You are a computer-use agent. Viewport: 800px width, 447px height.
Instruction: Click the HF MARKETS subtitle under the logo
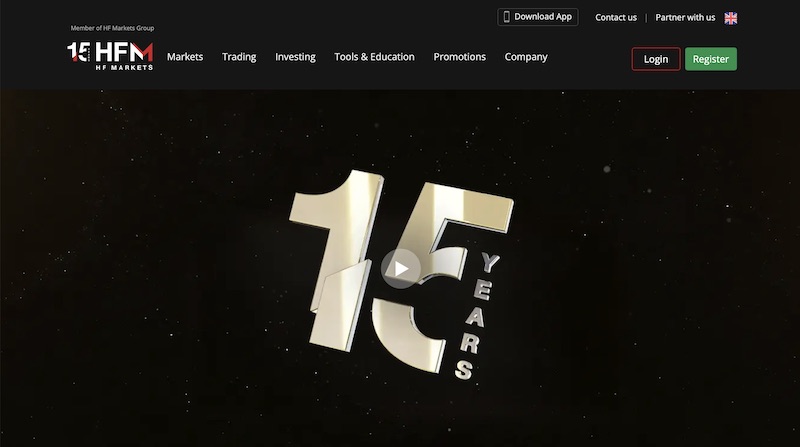(123, 68)
